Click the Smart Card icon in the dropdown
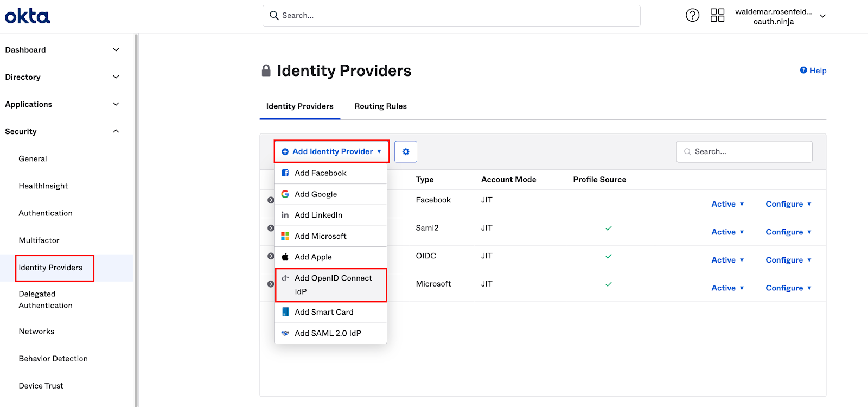This screenshot has width=868, height=407. [x=285, y=312]
